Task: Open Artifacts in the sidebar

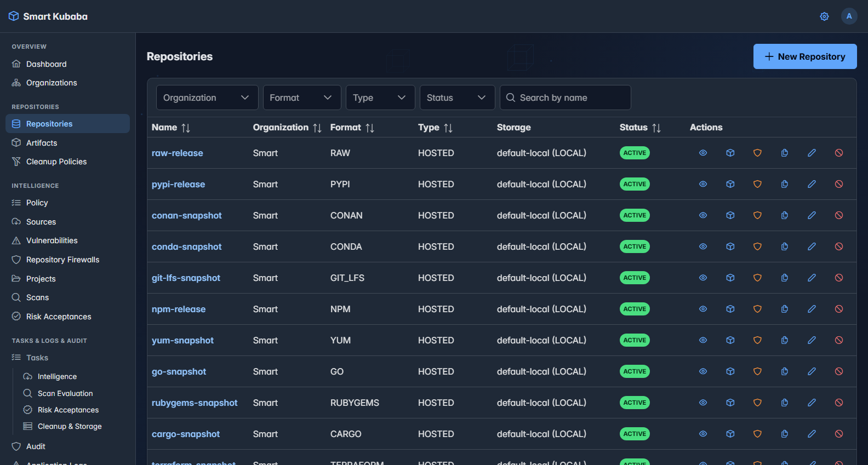Action: 67,143
